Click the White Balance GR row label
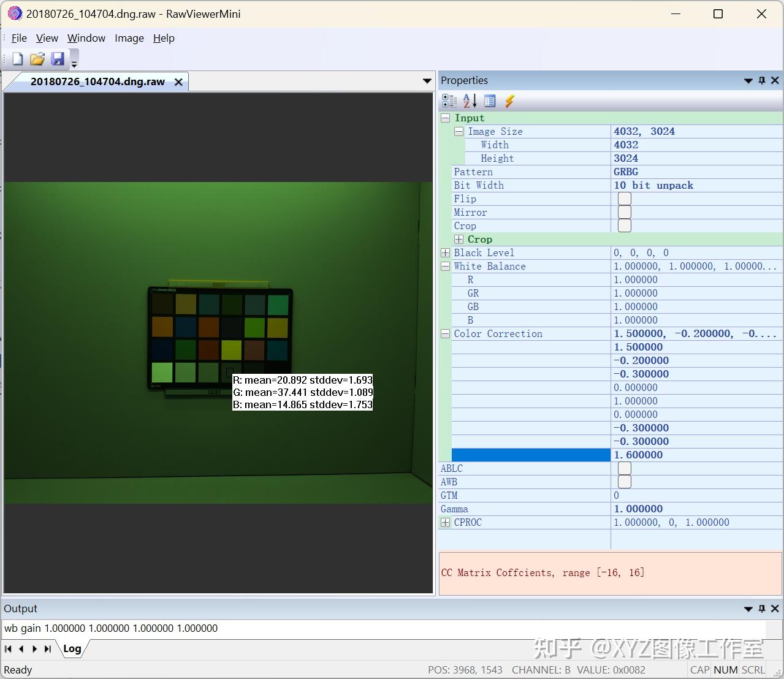 (x=473, y=293)
